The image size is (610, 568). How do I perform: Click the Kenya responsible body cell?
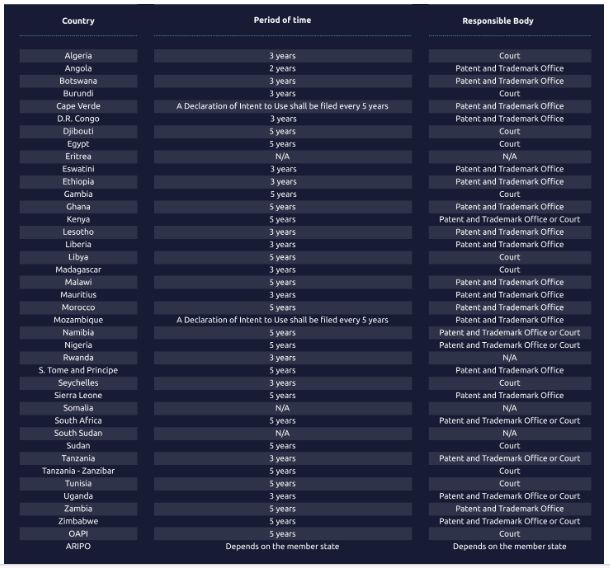click(509, 219)
